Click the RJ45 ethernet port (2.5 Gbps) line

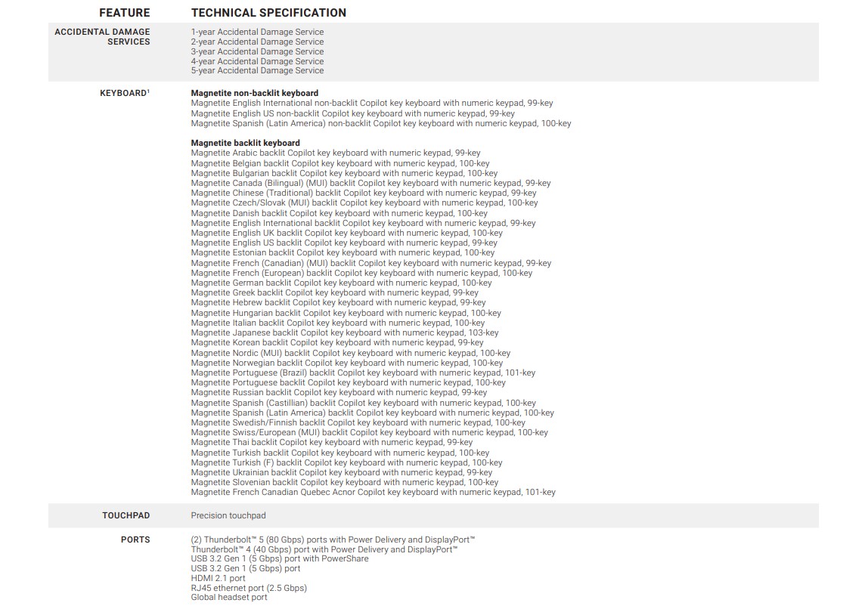tap(249, 588)
